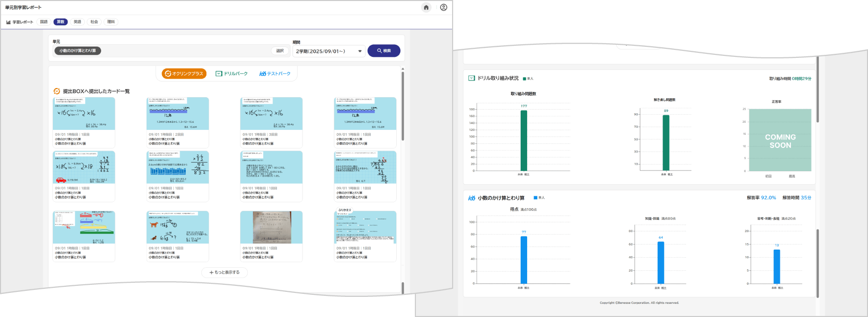This screenshot has width=868, height=317.
Task: Expand list with もっと表示する
Action: [x=225, y=272]
